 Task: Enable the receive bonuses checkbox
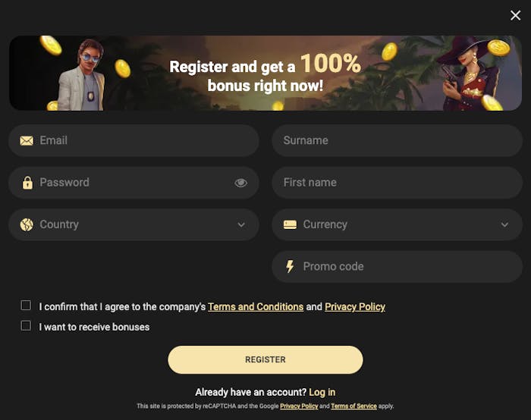coord(26,326)
